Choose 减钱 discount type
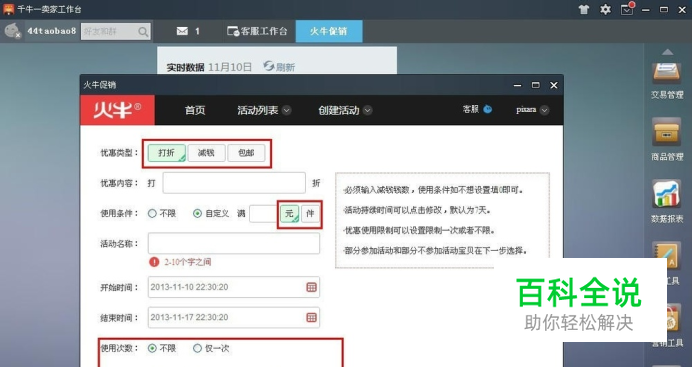The width and height of the screenshot is (692, 367). [x=206, y=153]
